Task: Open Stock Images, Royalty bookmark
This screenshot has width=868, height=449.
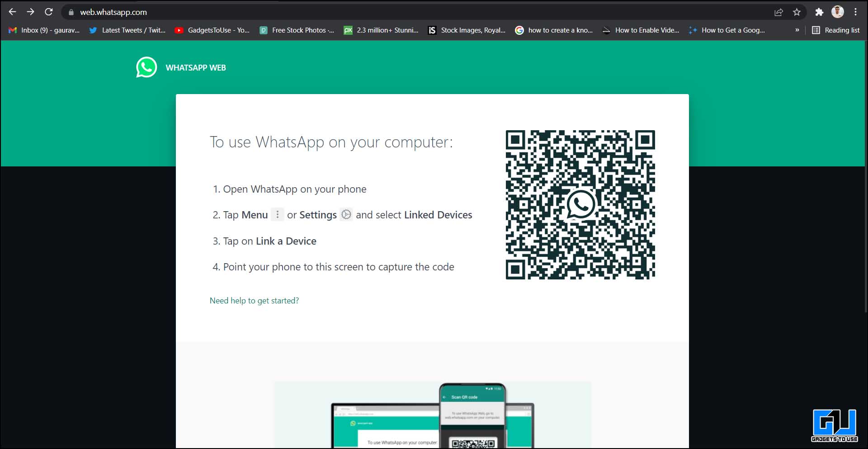Action: pos(467,30)
